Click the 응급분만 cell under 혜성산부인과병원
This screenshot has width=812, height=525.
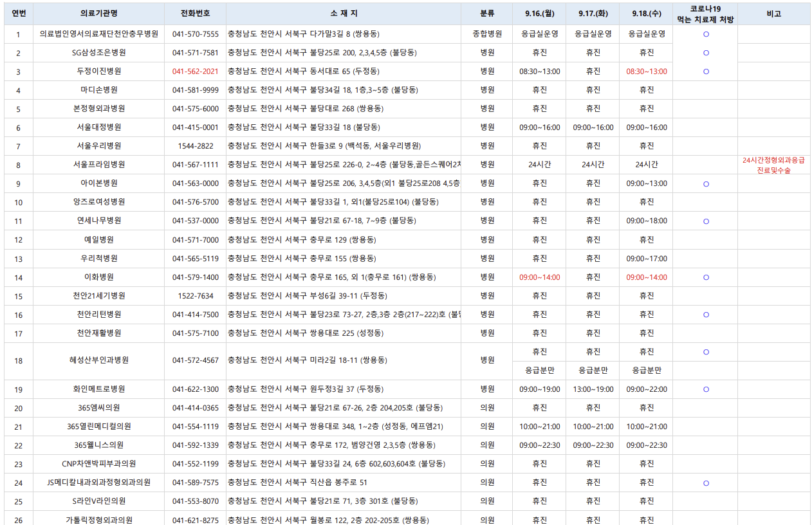coord(539,371)
